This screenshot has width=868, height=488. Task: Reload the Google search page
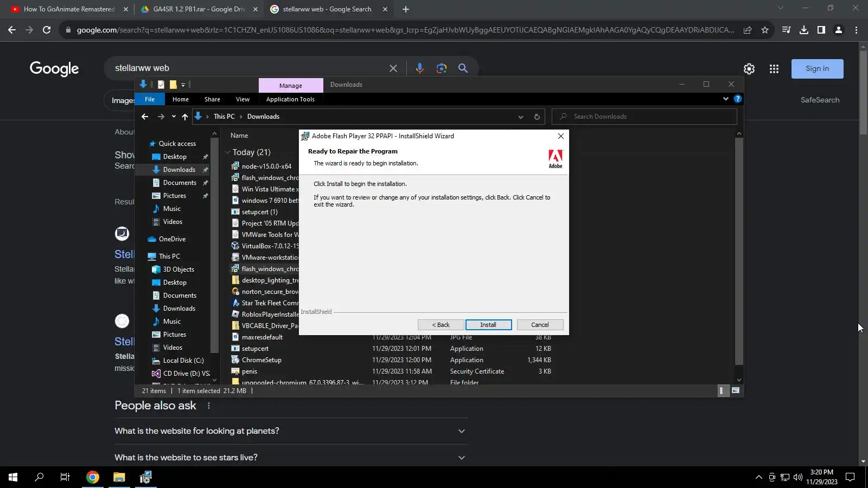click(47, 30)
